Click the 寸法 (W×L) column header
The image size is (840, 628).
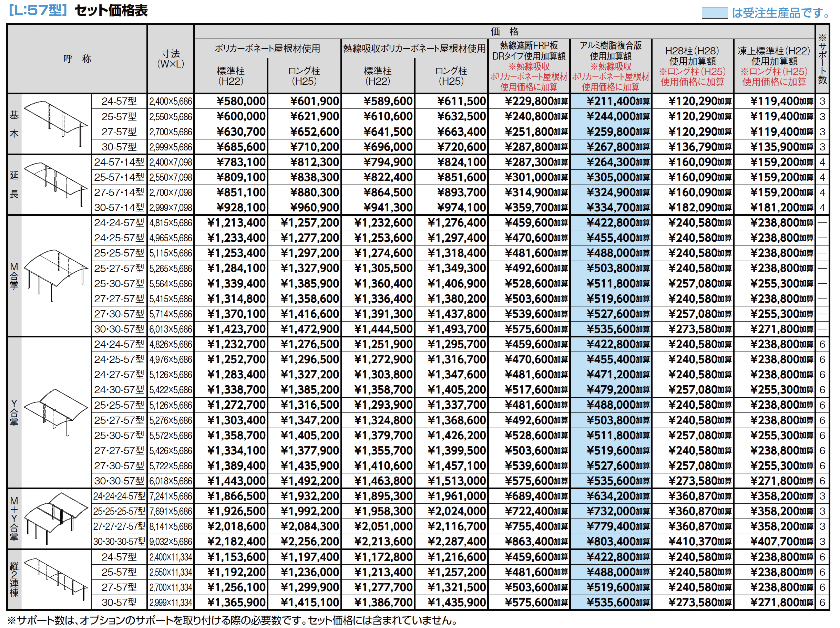pyautogui.click(x=171, y=59)
